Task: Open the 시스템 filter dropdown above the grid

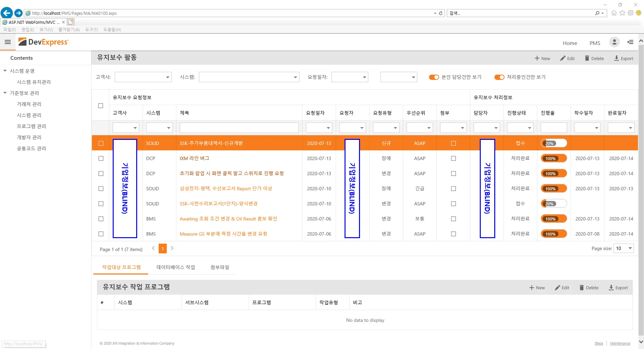Action: click(295, 77)
